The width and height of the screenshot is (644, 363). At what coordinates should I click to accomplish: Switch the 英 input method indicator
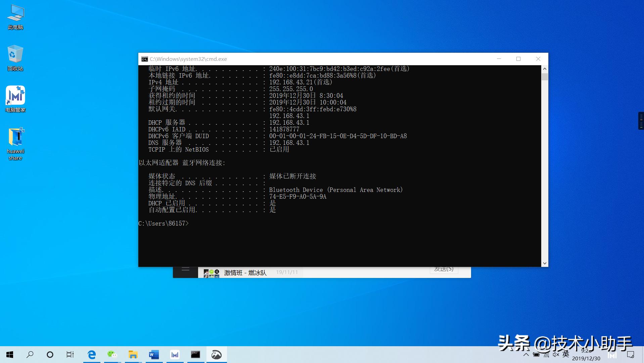click(x=566, y=354)
